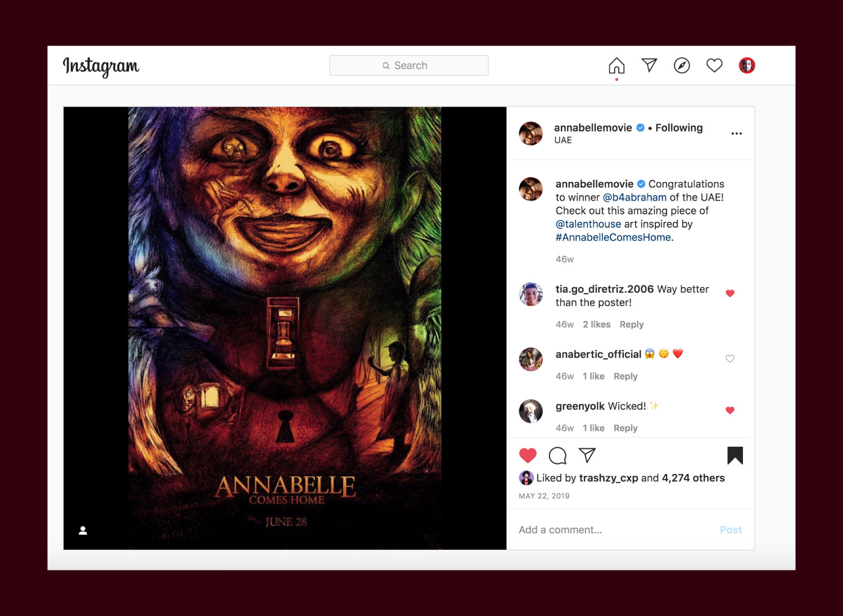Open greenyolk's avatar

point(531,411)
